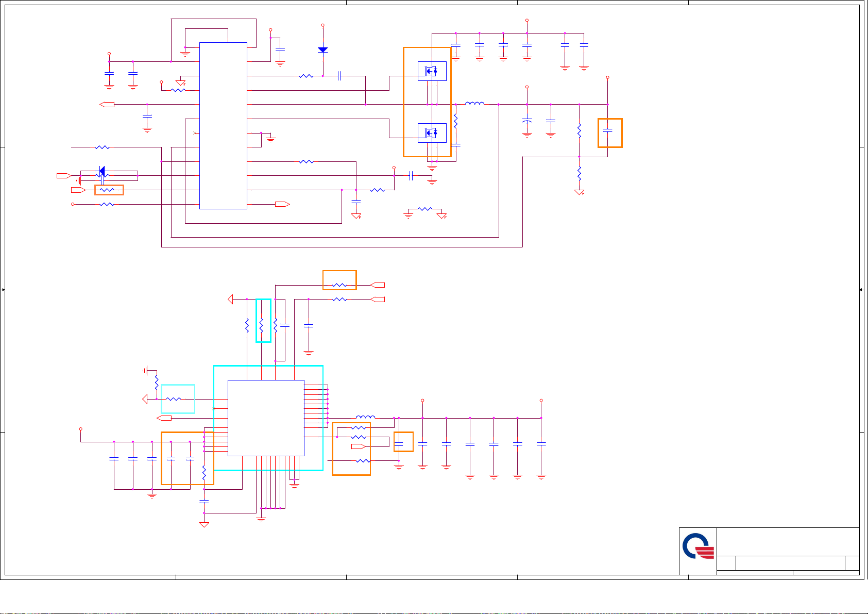This screenshot has width=868, height=614.
Task: Select the standalone resistor between two ground symbols
Action: (425, 209)
